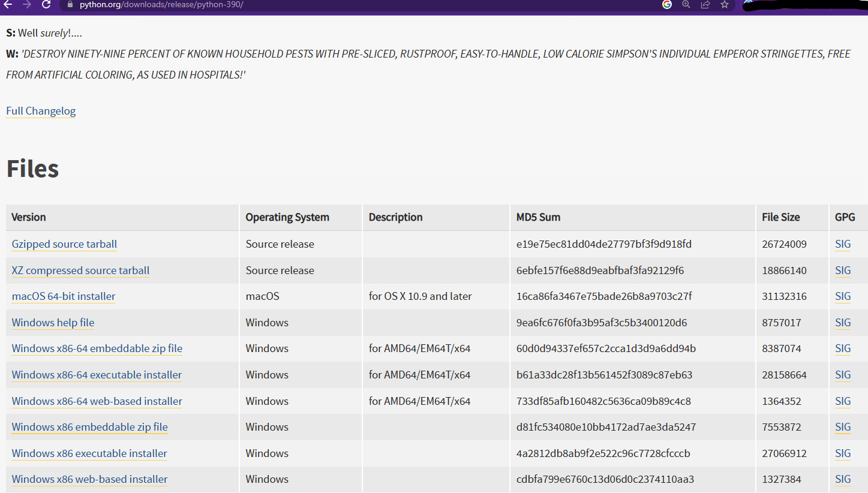Screen dimensions: 868x493
Task: Select MD5 sum b61a33dc28f13b561452f3089c87eb63
Action: click(604, 375)
